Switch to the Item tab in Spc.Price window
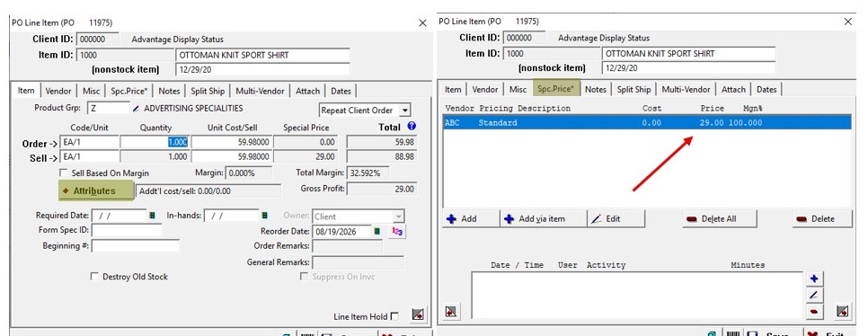Viewport: 868px width, 336px height. [453, 89]
